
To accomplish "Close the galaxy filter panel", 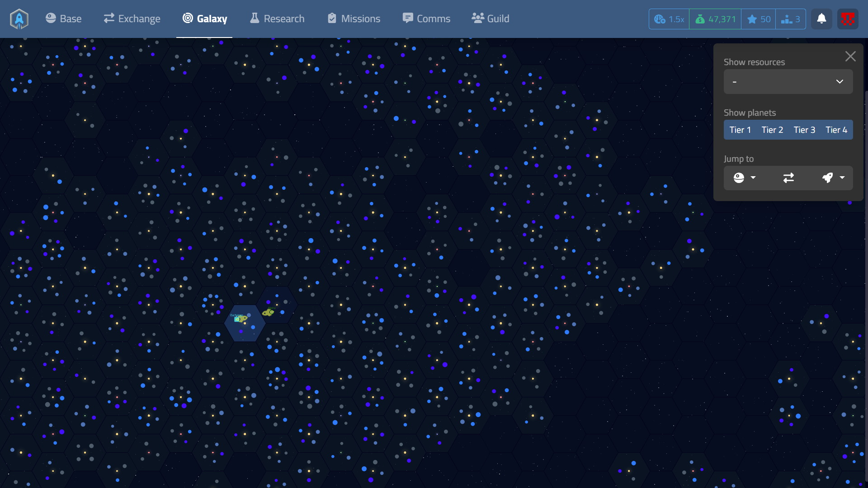I will pos(850,56).
